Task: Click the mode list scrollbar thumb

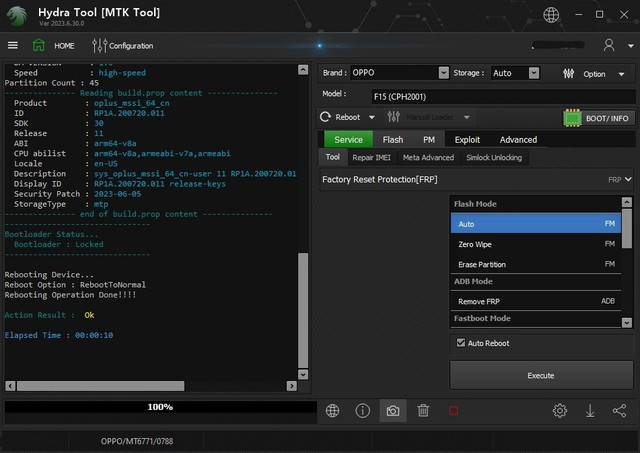Action: (627, 228)
